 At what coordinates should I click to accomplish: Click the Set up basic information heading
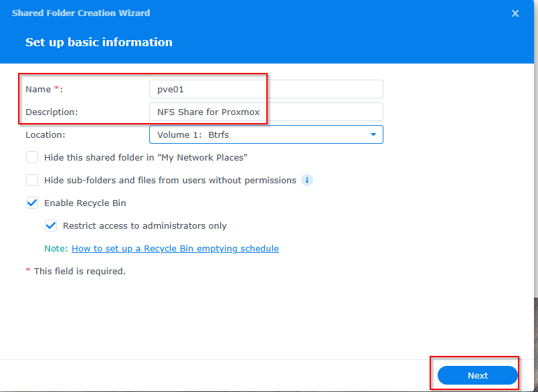tap(99, 42)
